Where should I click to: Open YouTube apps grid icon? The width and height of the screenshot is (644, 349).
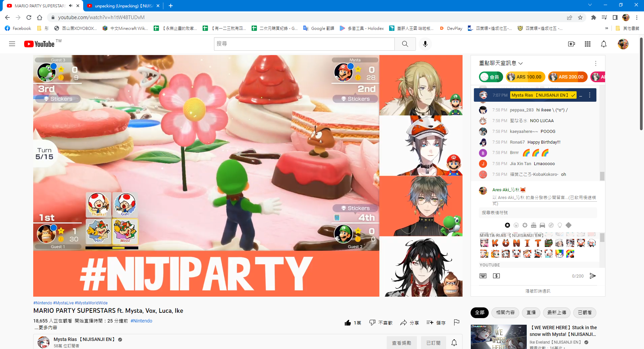(x=588, y=44)
